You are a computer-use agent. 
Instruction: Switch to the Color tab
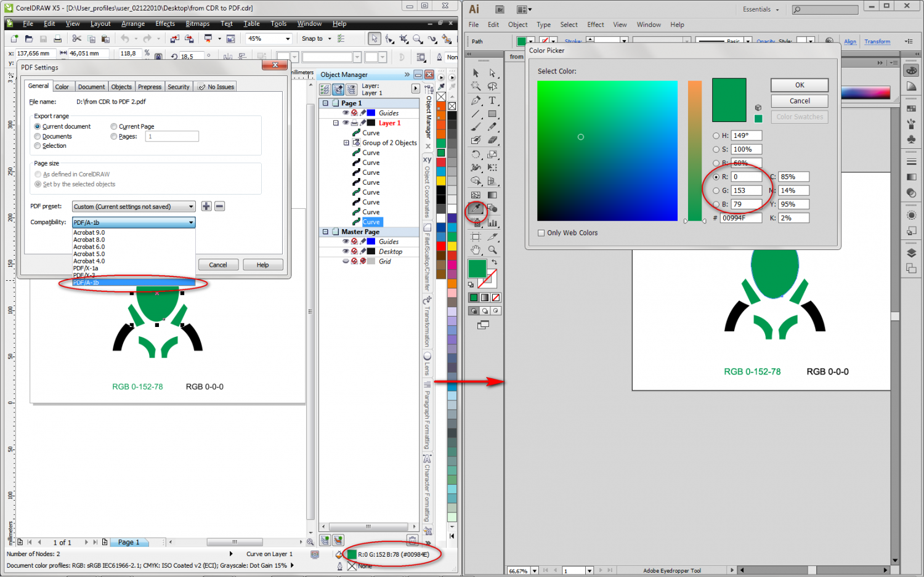[62, 87]
